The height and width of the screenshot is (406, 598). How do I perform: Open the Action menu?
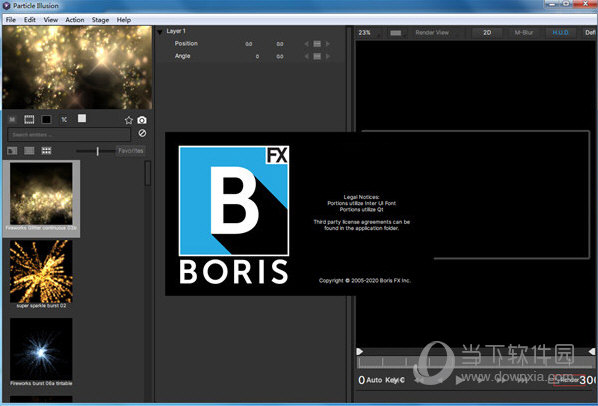74,20
